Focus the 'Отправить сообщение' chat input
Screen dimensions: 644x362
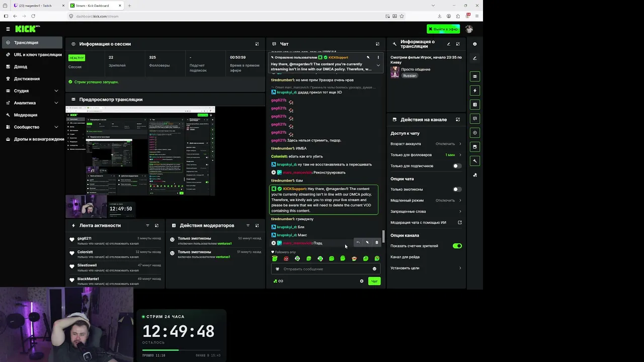[326, 269]
